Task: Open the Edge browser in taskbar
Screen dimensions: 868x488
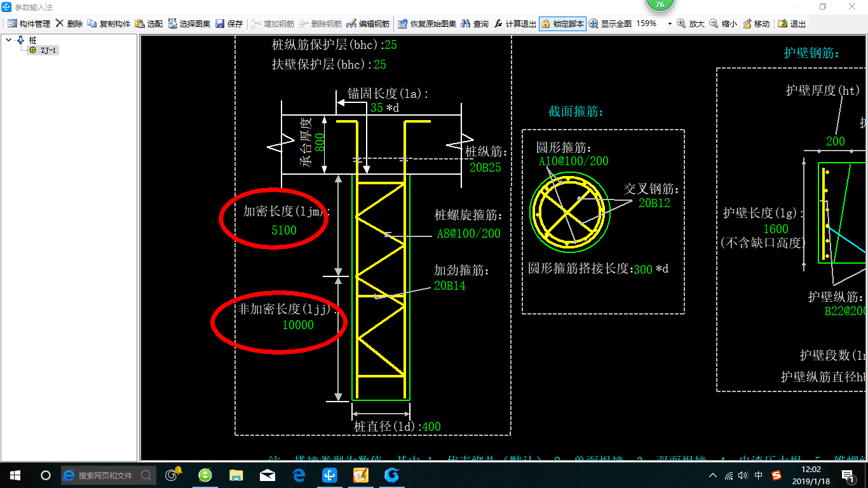Action: [x=299, y=475]
